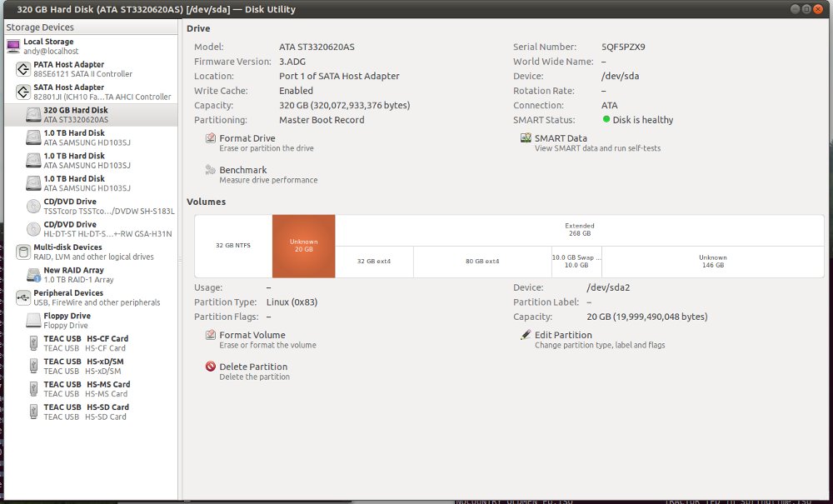Select the orange Unknown 20 GB partition
The width and height of the screenshot is (833, 504).
[304, 246]
